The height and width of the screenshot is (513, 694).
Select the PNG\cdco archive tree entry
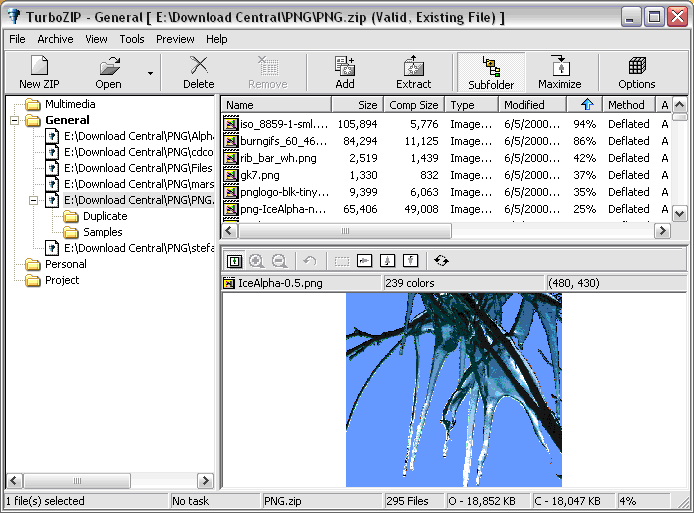(139, 152)
